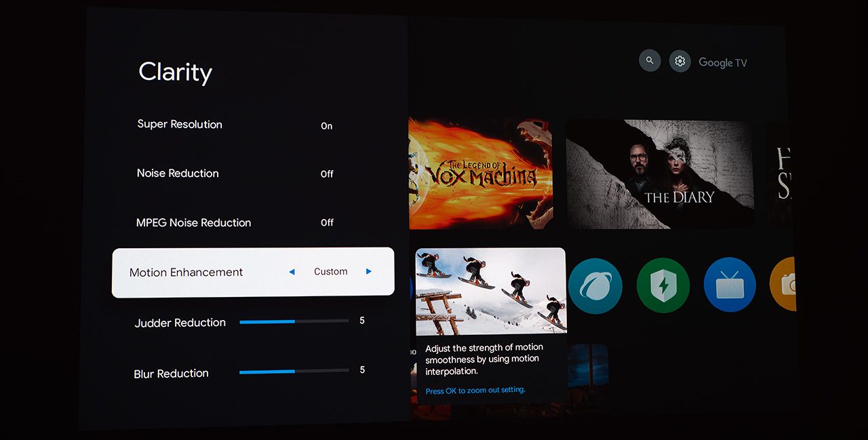The image size is (868, 440).
Task: Open the green shield security app
Action: [663, 286]
